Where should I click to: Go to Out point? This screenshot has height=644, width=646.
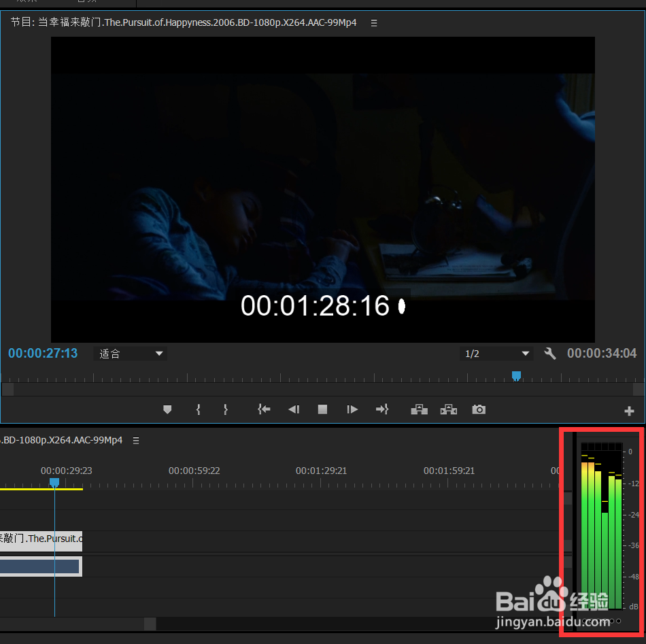(x=382, y=409)
